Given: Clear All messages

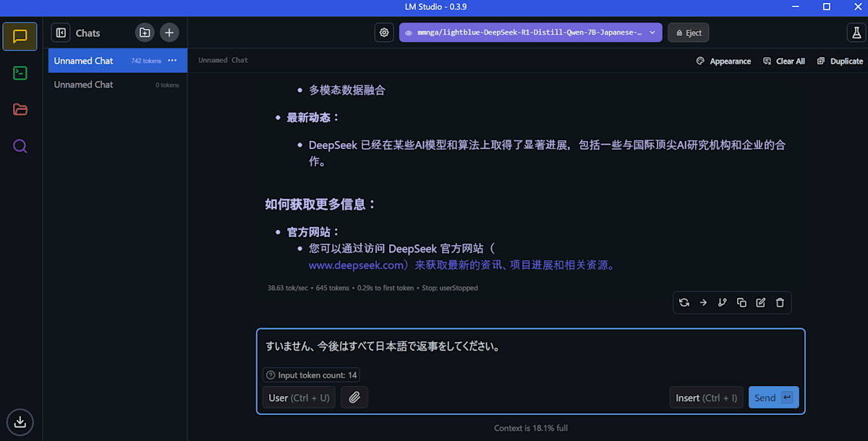Looking at the screenshot, I should point(784,61).
